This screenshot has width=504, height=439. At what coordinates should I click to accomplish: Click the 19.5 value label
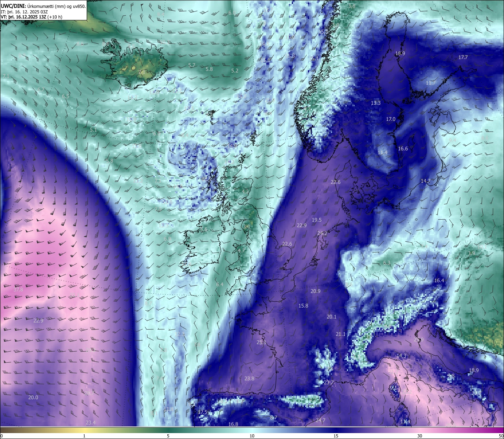317,220
